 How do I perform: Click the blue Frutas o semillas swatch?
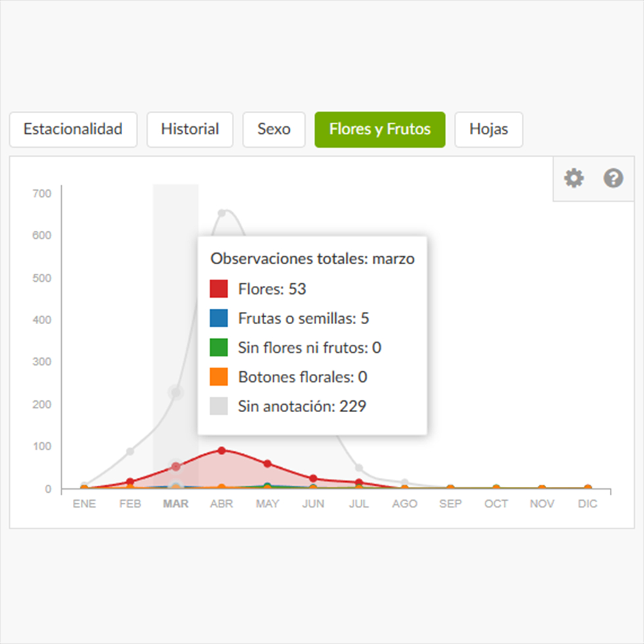219,319
